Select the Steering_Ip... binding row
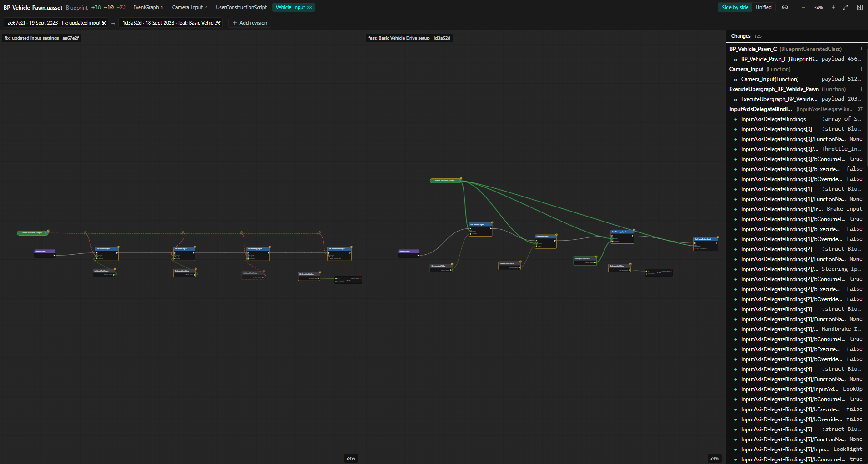868x464 pixels. pyautogui.click(x=796, y=269)
